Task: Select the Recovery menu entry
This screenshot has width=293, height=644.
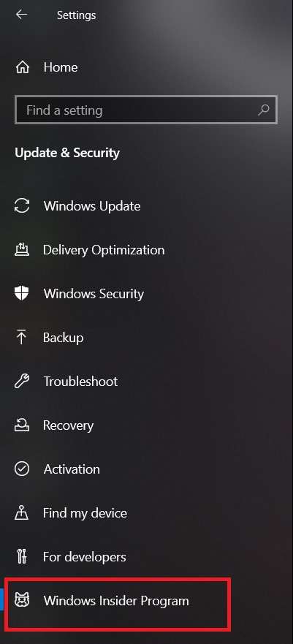Action: point(68,425)
